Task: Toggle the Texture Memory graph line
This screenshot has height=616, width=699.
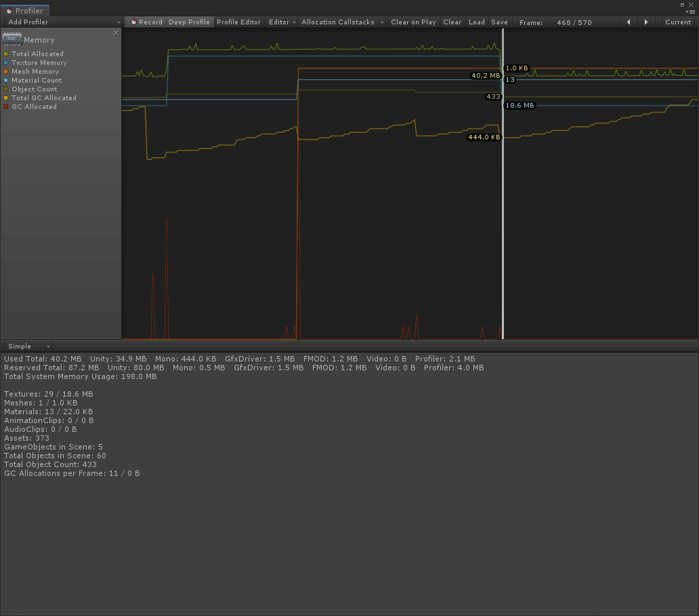Action: (6, 62)
